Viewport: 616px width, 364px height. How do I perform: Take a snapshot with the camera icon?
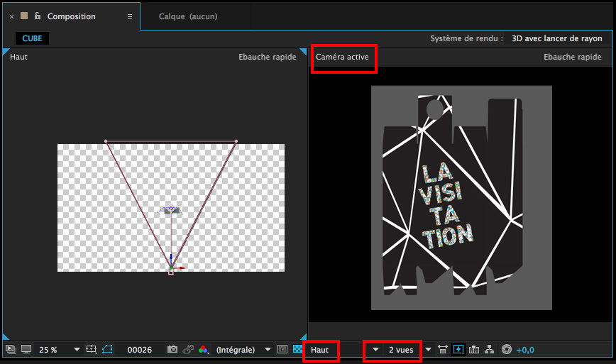point(172,350)
